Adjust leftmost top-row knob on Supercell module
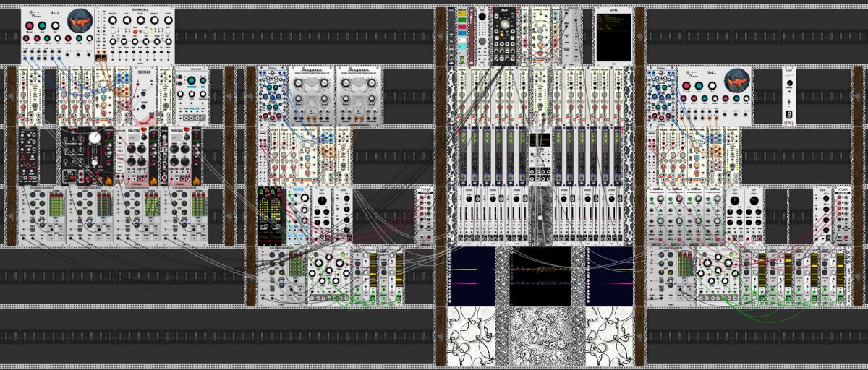 pyautogui.click(x=113, y=20)
